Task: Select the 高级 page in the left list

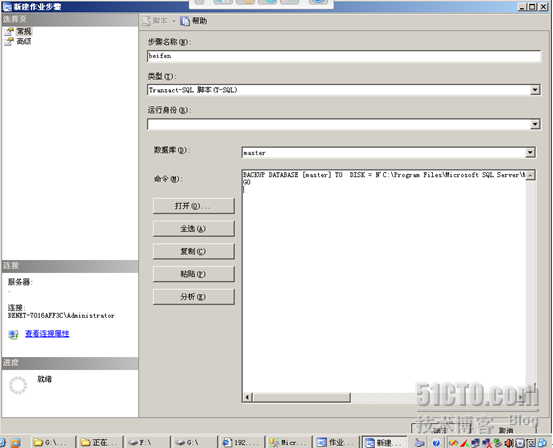Action: click(23, 42)
